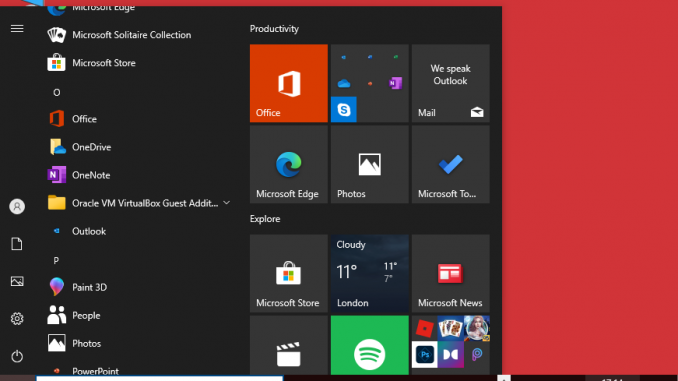
Task: Open the Microsoft To Do tile
Action: [451, 164]
